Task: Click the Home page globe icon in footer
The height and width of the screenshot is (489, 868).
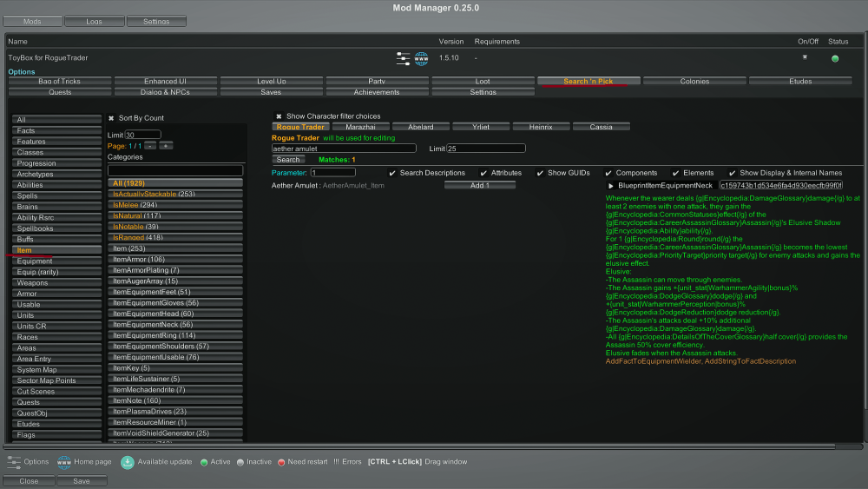Action: tap(64, 462)
